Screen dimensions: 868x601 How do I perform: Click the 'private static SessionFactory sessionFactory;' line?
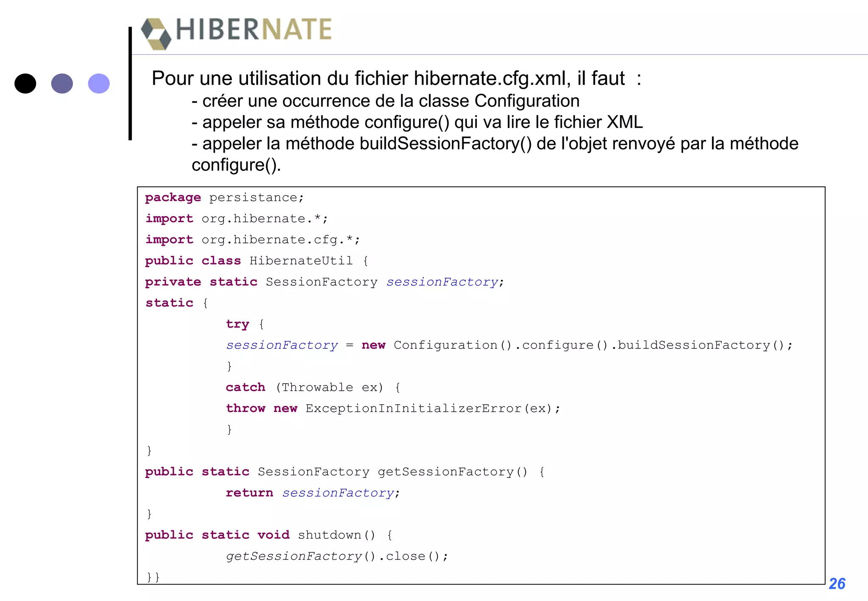[325, 282]
